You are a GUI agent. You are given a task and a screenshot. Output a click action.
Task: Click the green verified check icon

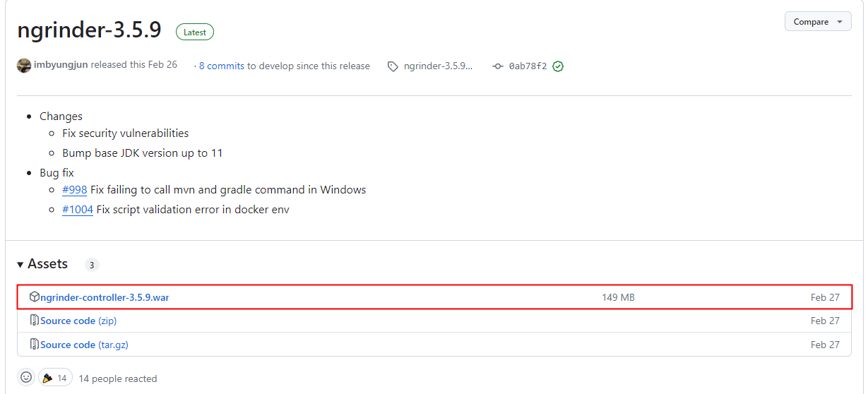(558, 66)
